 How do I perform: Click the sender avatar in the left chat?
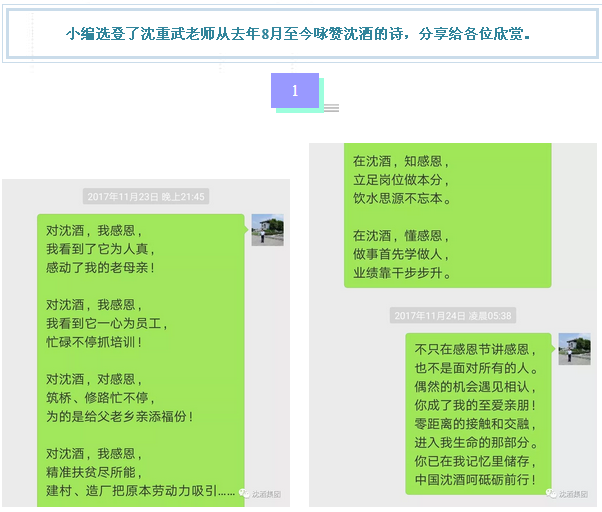pyautogui.click(x=267, y=230)
